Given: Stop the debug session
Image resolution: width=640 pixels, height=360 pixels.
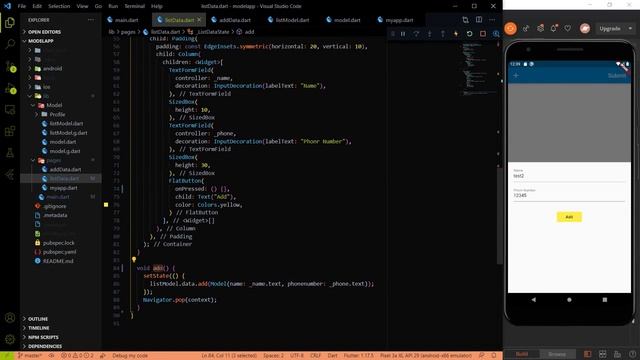Looking at the screenshot, I should (x=483, y=34).
